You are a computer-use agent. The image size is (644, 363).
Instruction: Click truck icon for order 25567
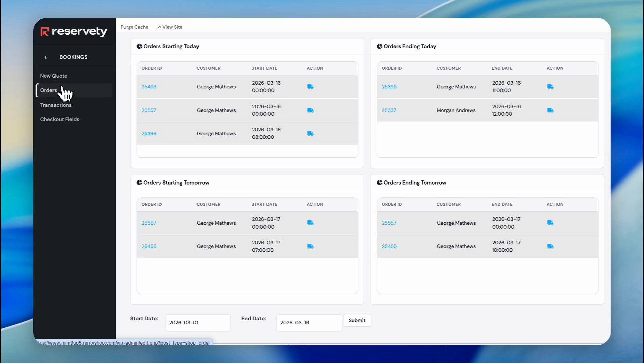pos(310,223)
